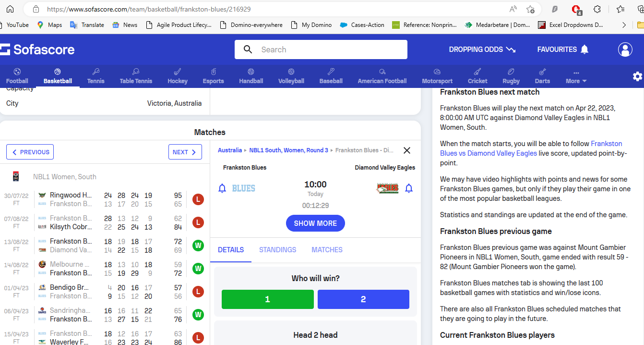Switch to Matches tab in details panel

[x=327, y=250]
